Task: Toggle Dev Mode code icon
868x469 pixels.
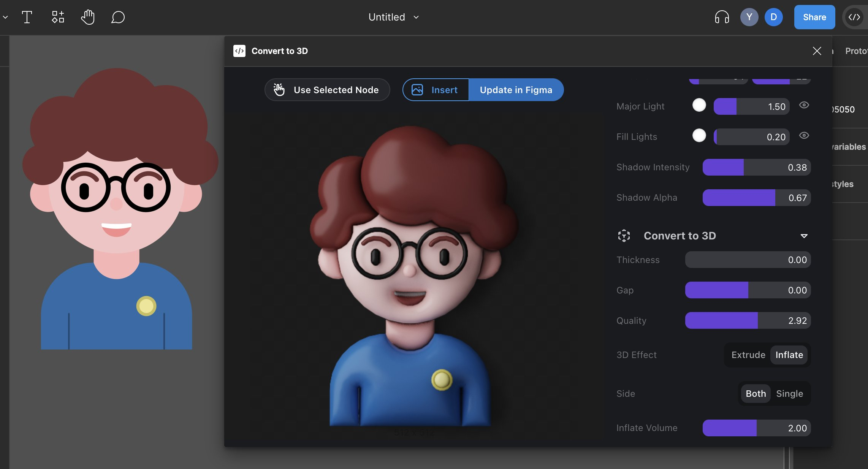Action: pos(854,17)
